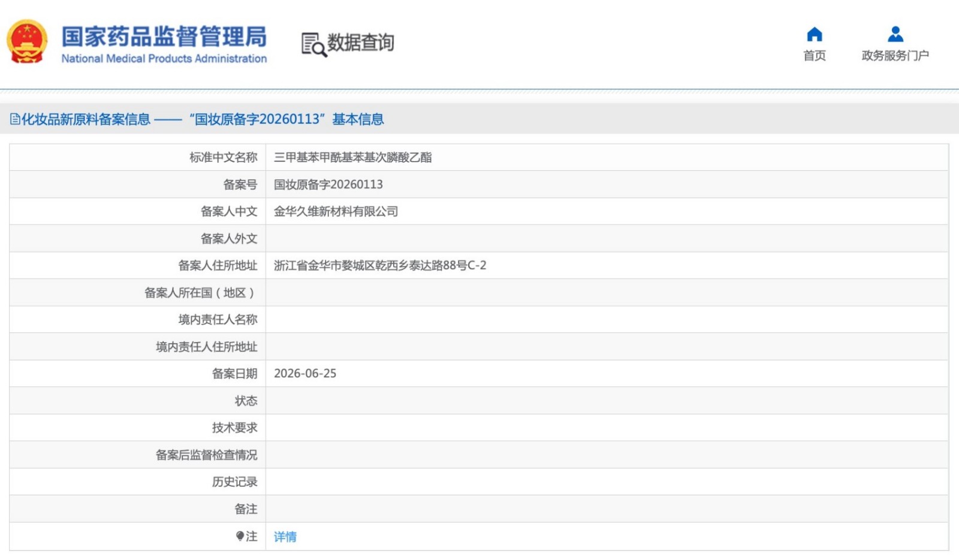Click the 化妆品新原料备案信息 section header text
This screenshot has width=959, height=560.
click(86, 119)
